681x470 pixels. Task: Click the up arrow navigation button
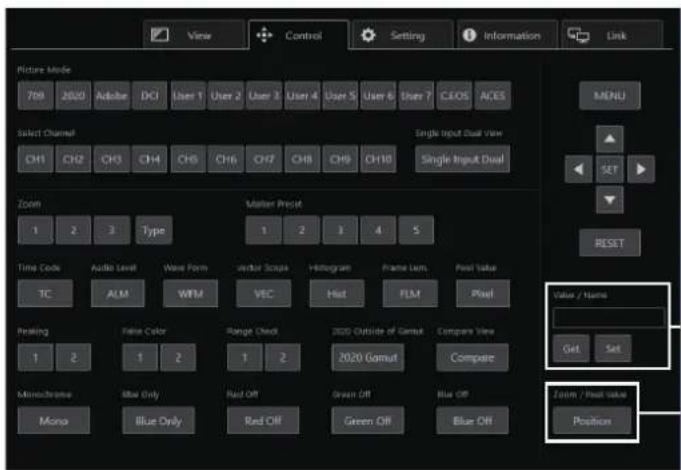tap(610, 139)
